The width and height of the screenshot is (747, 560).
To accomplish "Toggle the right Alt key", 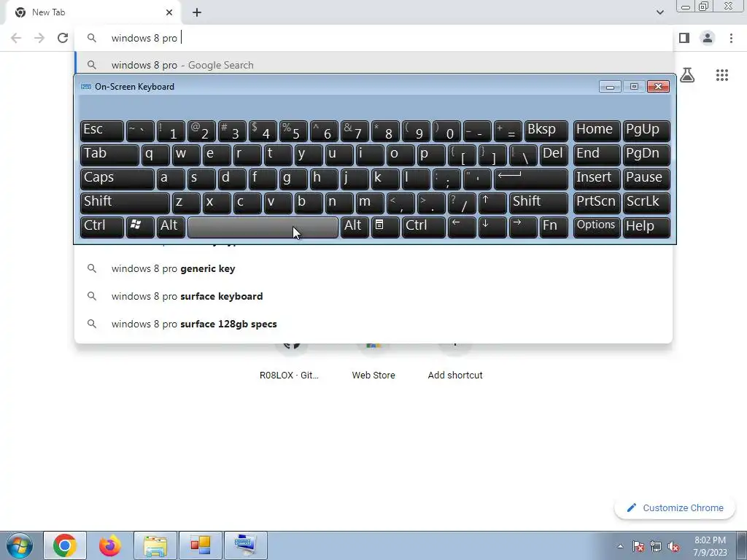I will (x=355, y=227).
